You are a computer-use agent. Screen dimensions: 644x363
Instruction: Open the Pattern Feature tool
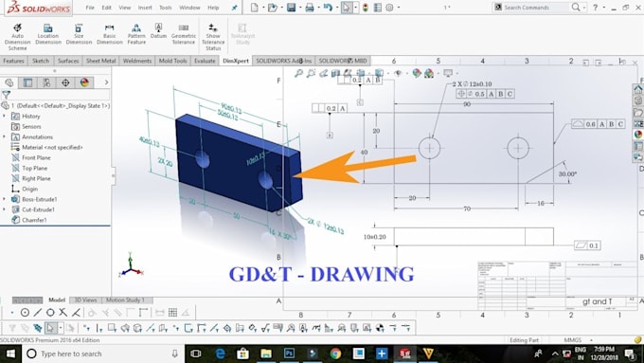[x=136, y=34]
